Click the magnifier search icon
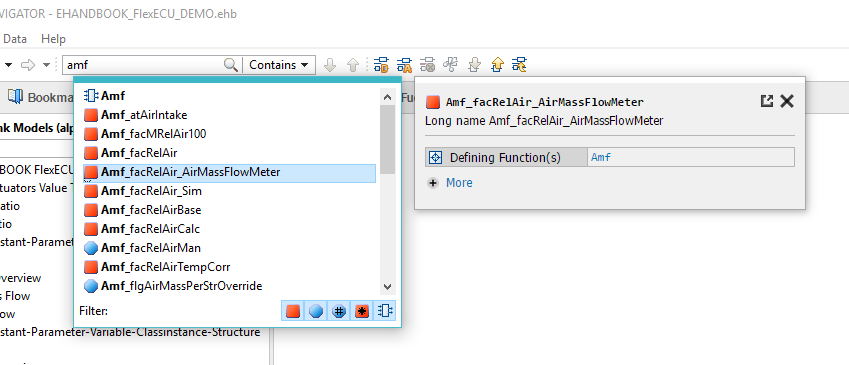The image size is (849, 365). (231, 65)
